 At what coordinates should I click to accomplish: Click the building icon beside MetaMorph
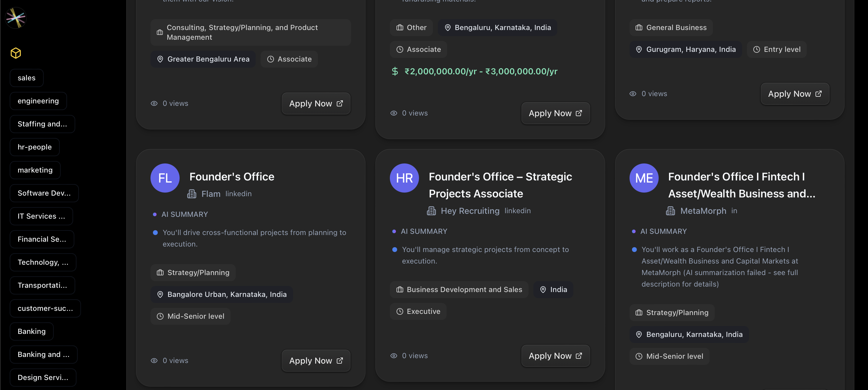point(670,211)
